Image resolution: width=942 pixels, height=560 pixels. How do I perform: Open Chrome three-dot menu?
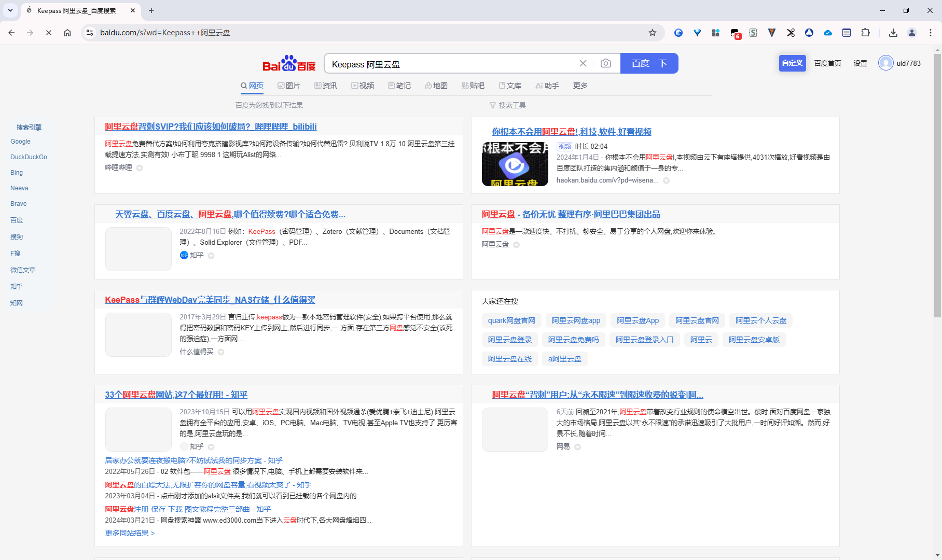[x=931, y=33]
